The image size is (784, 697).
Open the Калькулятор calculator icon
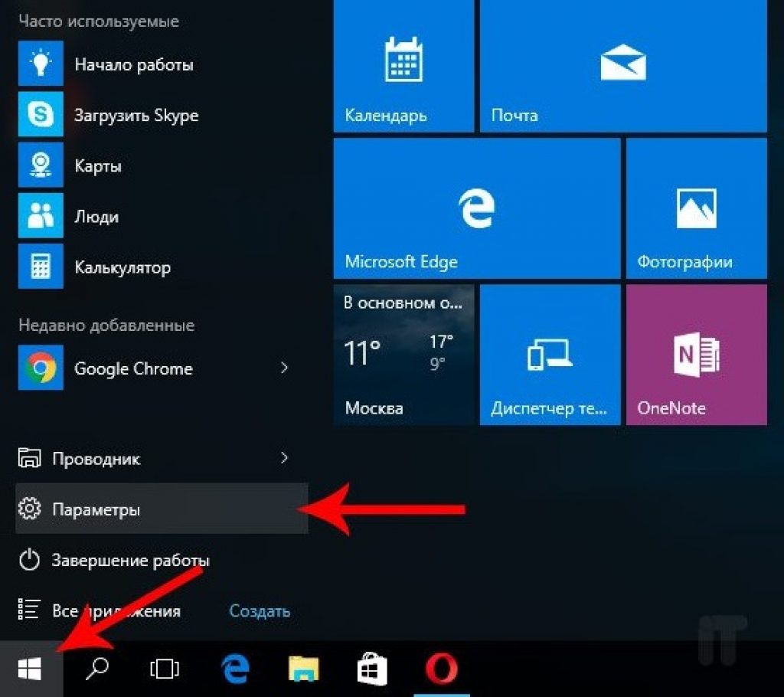tap(41, 267)
